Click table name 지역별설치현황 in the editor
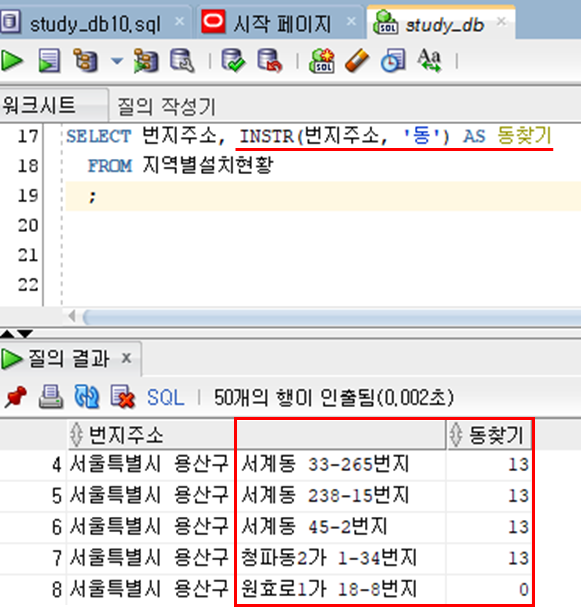 pos(208,165)
